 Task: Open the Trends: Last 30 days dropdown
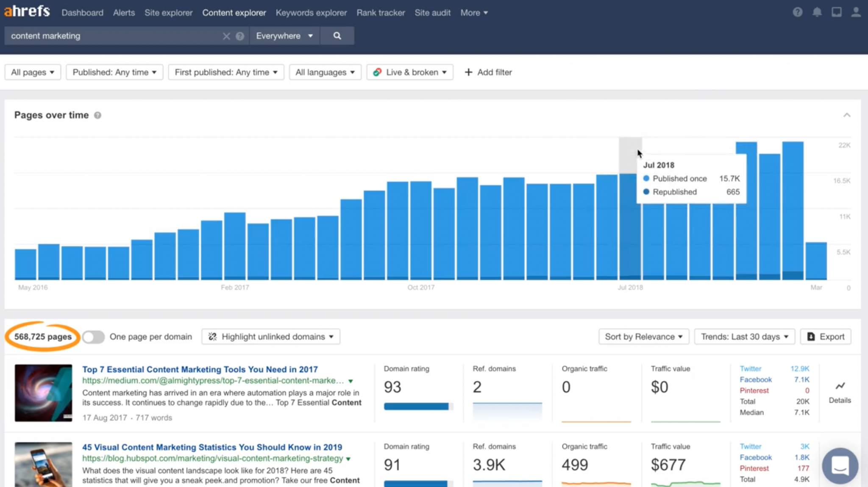pyautogui.click(x=744, y=337)
